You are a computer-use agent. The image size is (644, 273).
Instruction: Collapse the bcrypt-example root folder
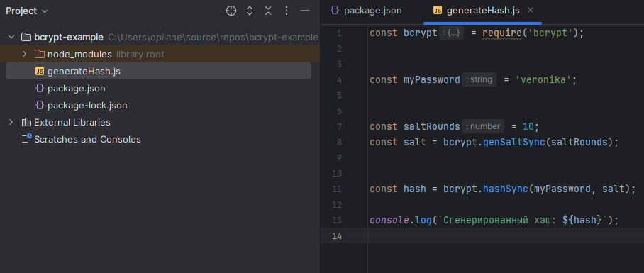pyautogui.click(x=11, y=38)
